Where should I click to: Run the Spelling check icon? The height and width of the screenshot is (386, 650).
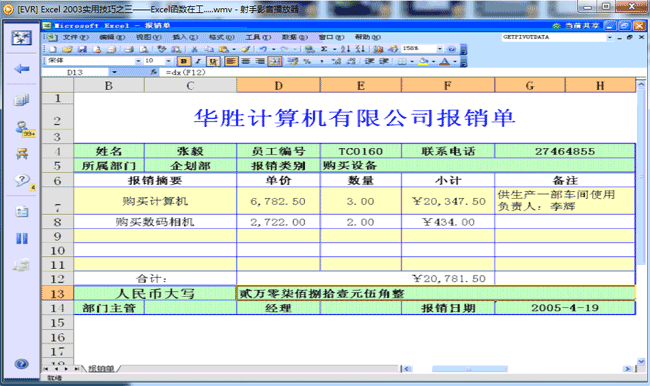[x=161, y=49]
